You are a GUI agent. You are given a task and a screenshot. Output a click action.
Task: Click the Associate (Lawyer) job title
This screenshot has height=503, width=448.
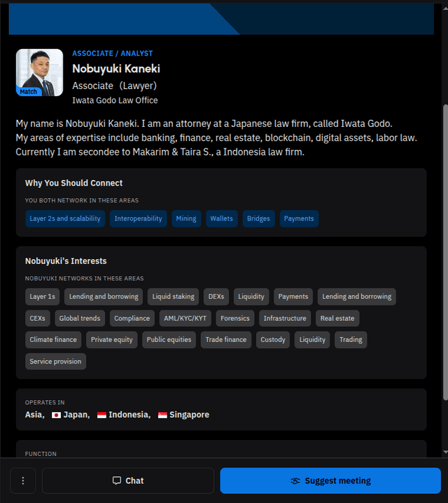point(114,85)
